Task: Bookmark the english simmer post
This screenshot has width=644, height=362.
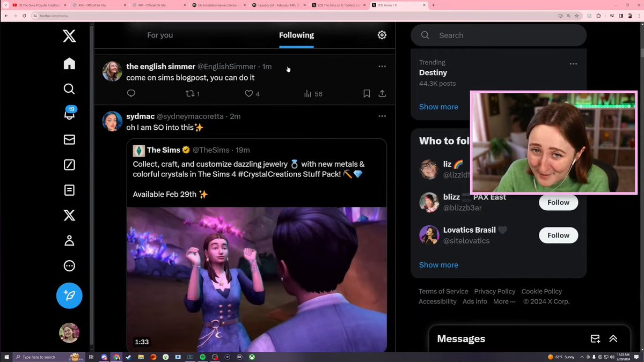Action: pyautogui.click(x=367, y=93)
